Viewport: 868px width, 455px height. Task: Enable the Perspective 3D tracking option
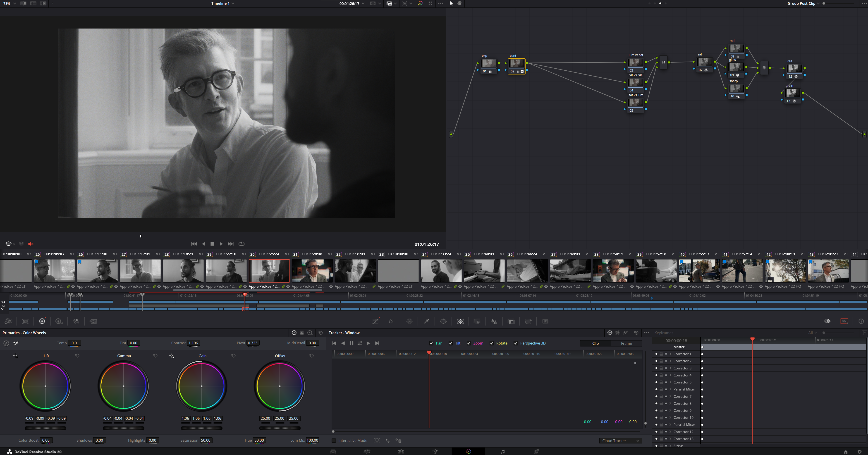click(x=516, y=343)
